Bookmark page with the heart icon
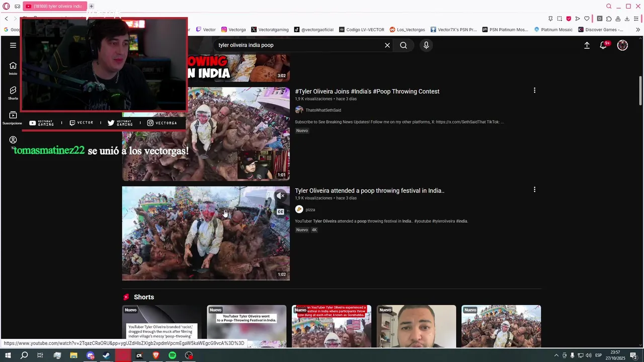This screenshot has width=644, height=362. (x=587, y=19)
